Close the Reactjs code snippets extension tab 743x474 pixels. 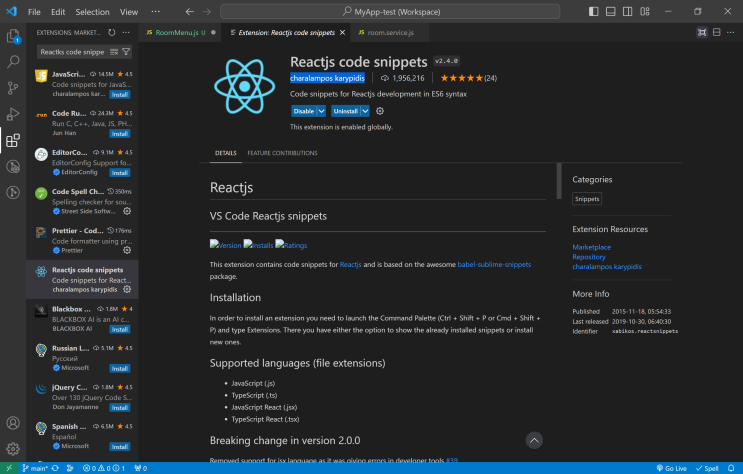click(342, 32)
